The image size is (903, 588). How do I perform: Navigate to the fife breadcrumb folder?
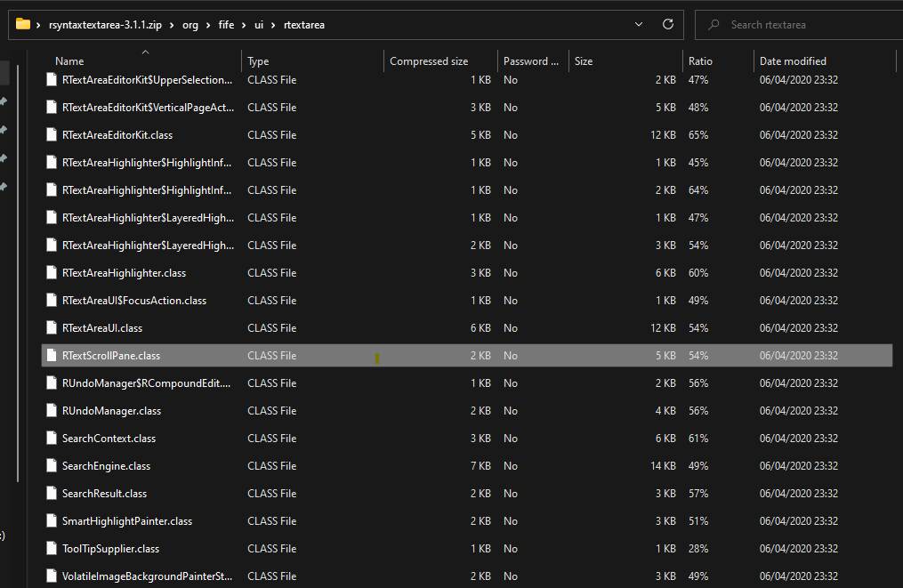click(226, 25)
